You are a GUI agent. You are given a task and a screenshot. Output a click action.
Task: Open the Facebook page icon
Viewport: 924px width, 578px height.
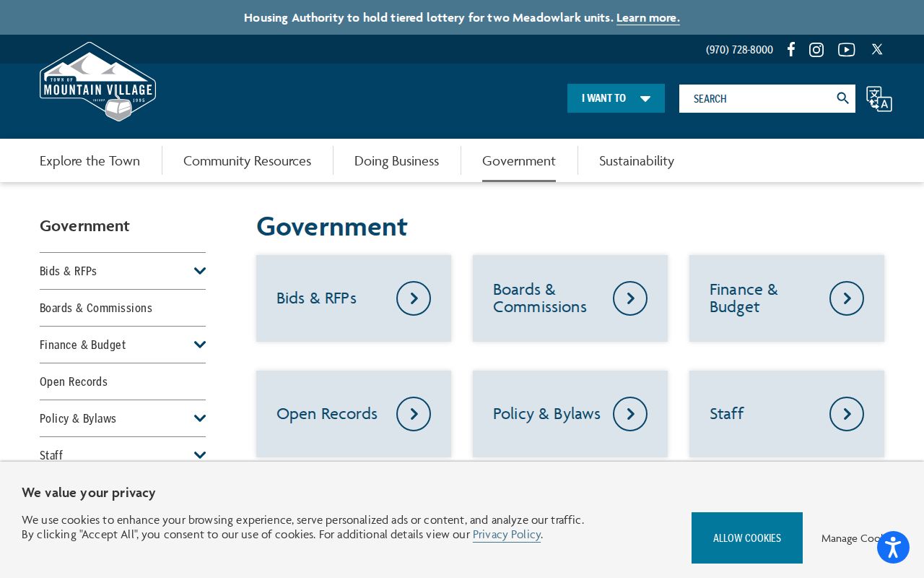[791, 49]
